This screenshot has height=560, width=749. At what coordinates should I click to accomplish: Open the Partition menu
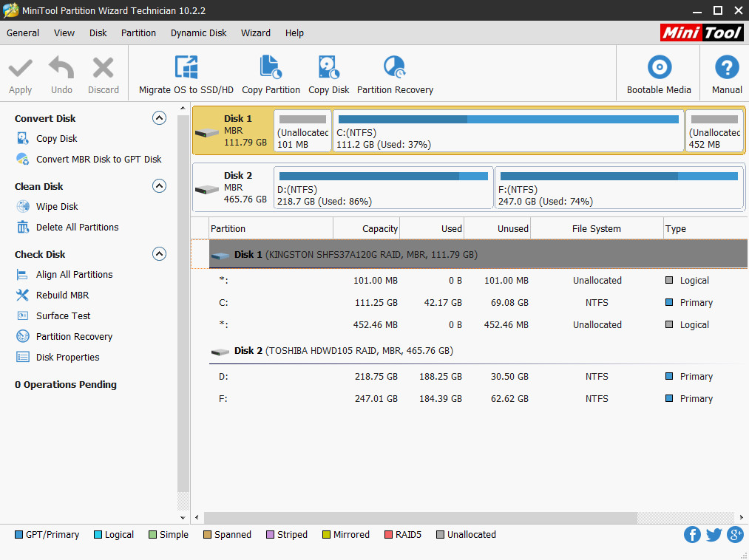click(x=138, y=33)
